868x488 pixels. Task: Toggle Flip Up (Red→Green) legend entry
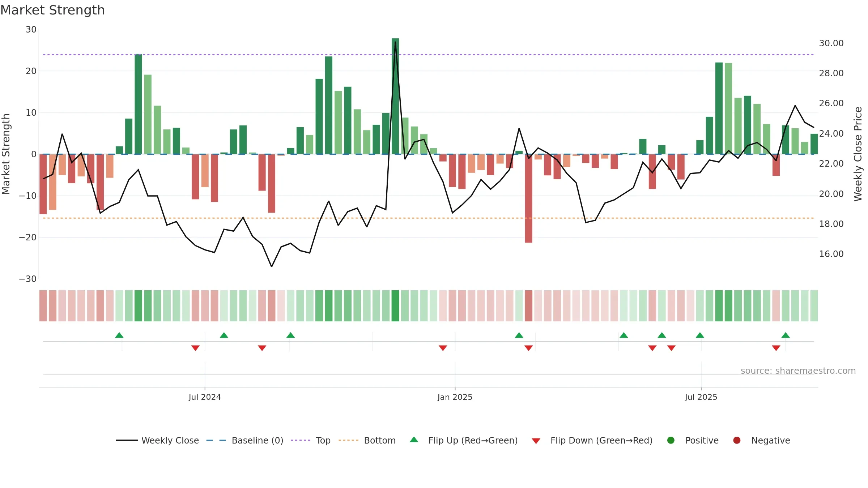tap(464, 440)
